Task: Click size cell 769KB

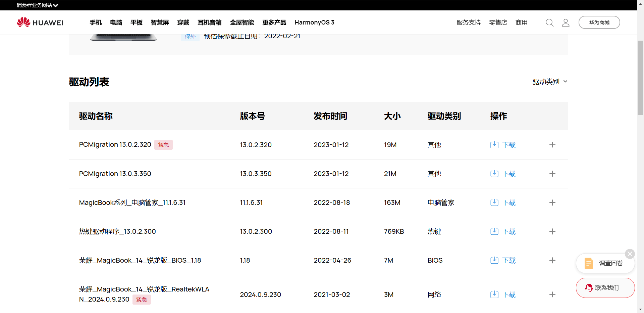Action: (x=394, y=231)
